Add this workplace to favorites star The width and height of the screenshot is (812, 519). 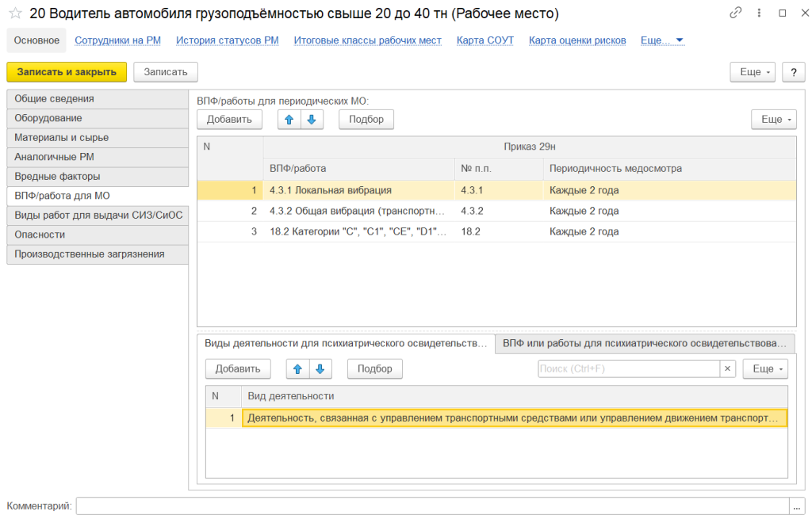(x=14, y=14)
